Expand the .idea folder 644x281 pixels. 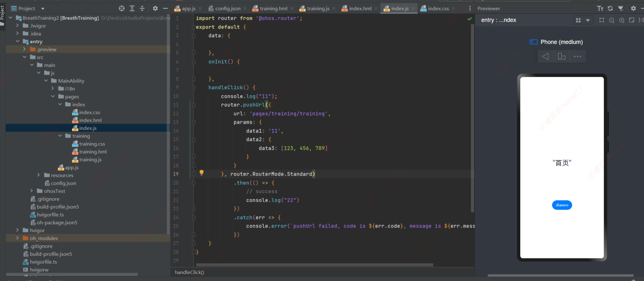[17, 33]
